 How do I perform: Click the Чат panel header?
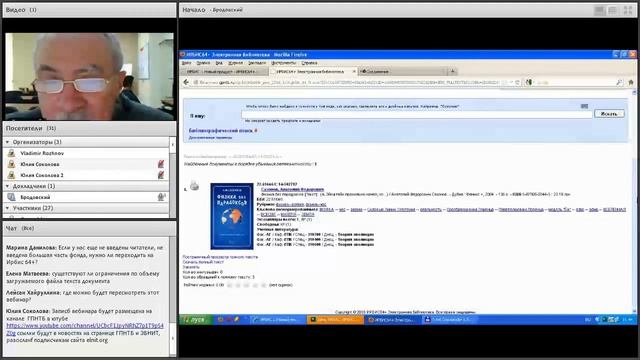click(x=89, y=228)
